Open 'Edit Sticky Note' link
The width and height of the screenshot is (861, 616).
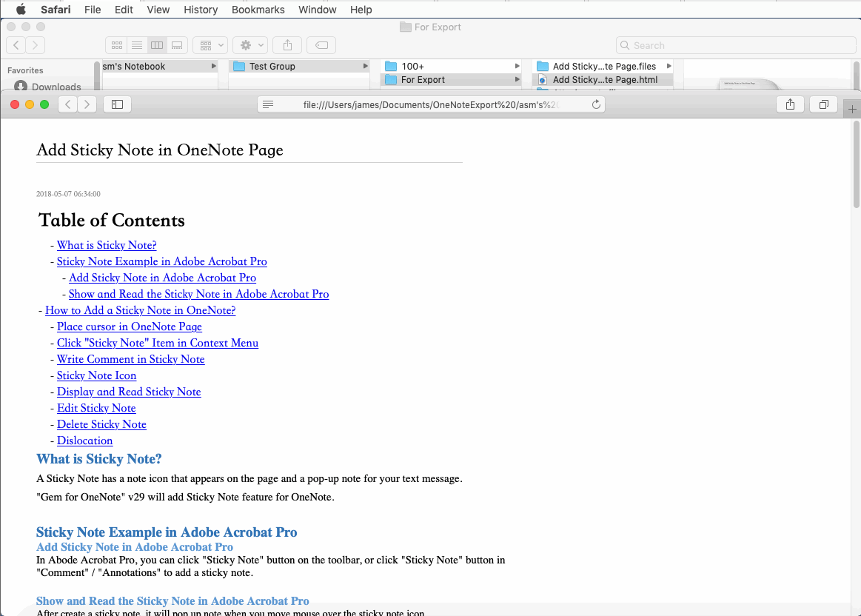coord(96,408)
